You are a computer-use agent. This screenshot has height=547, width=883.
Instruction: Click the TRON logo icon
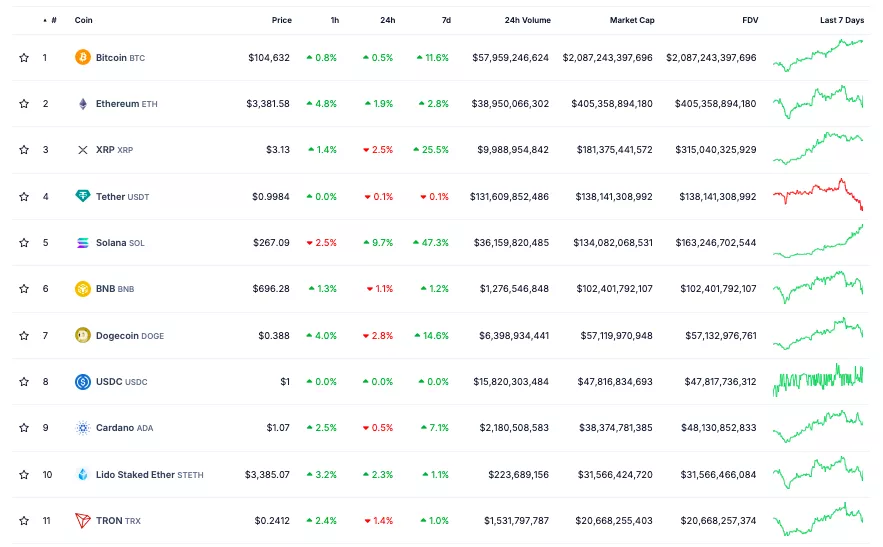coord(83,520)
